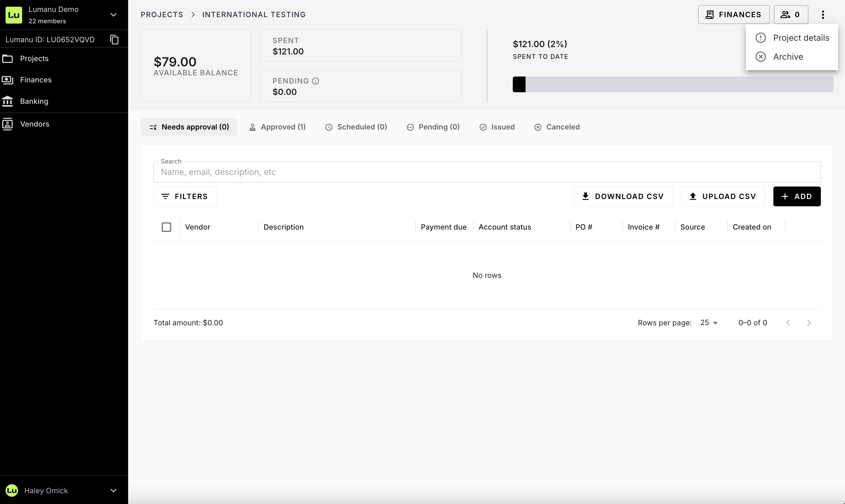This screenshot has width=845, height=504.
Task: Copy the Lumanu ID to clipboard
Action: (x=114, y=39)
